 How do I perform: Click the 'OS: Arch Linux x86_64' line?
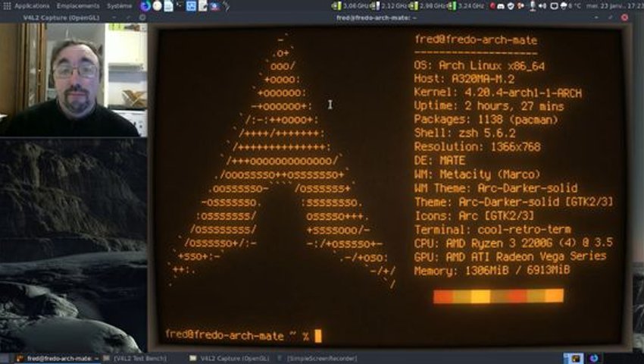(x=480, y=66)
